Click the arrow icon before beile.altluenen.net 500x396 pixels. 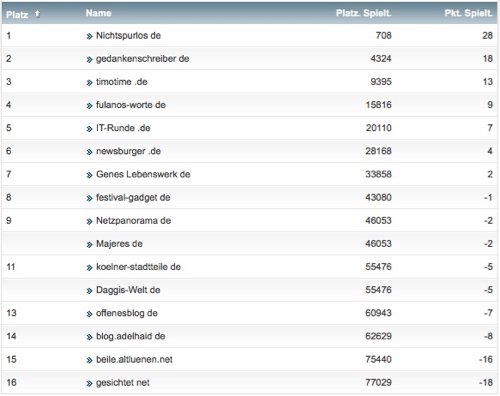(89, 360)
